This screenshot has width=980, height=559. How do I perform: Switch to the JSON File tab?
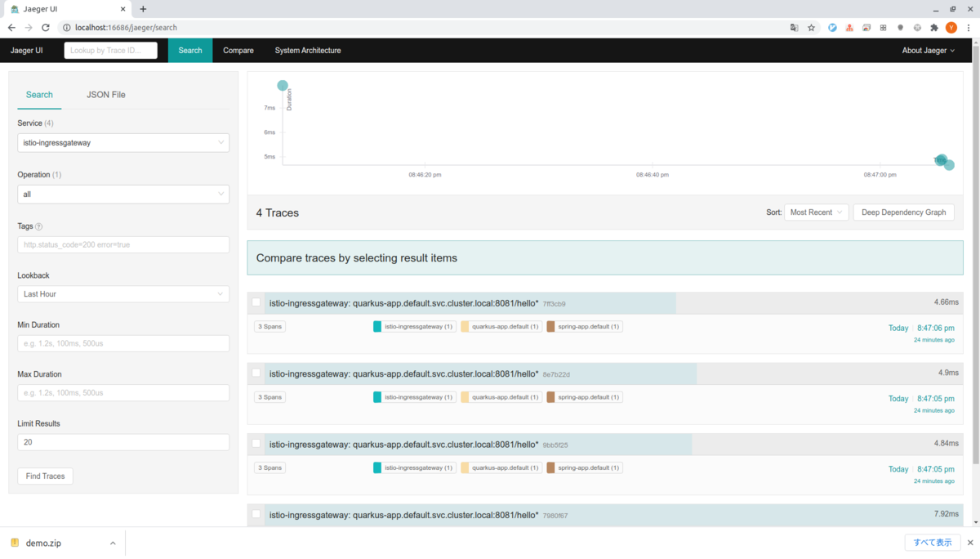[106, 95]
